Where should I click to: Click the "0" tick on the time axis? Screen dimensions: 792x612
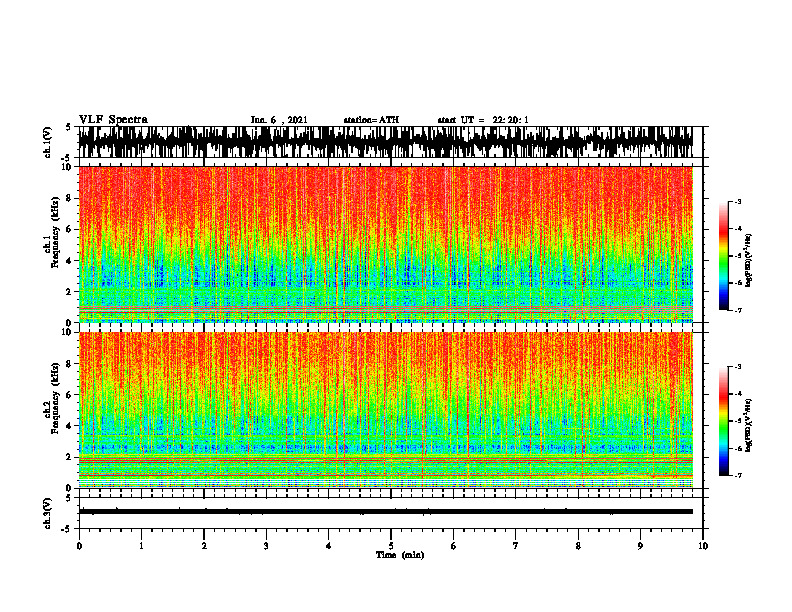(x=79, y=546)
